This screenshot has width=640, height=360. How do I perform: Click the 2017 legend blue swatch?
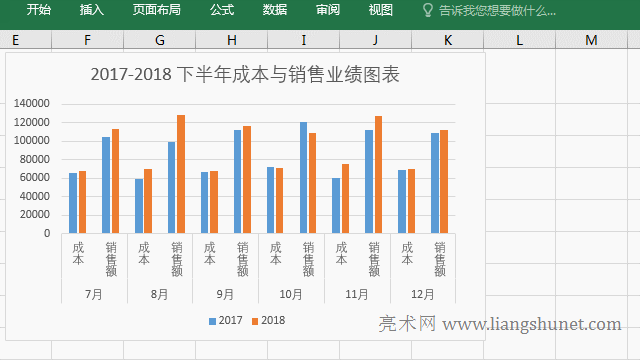coord(212,321)
